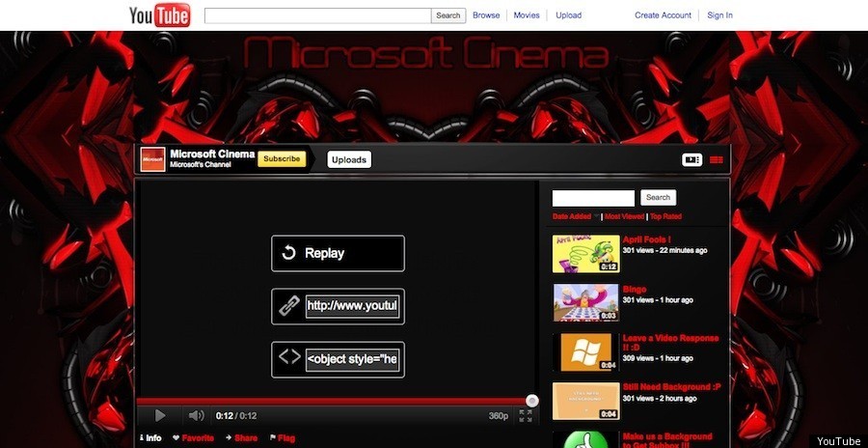Click Leave a Video Response title
The image size is (868, 448).
click(670, 342)
